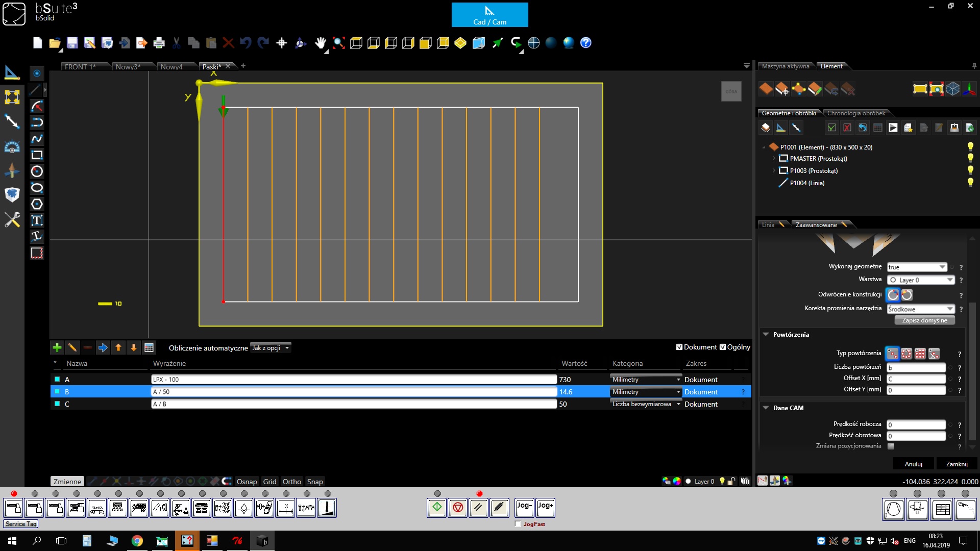Open the Maszyna aktywna tab
Viewport: 980px width, 551px height.
tap(786, 66)
